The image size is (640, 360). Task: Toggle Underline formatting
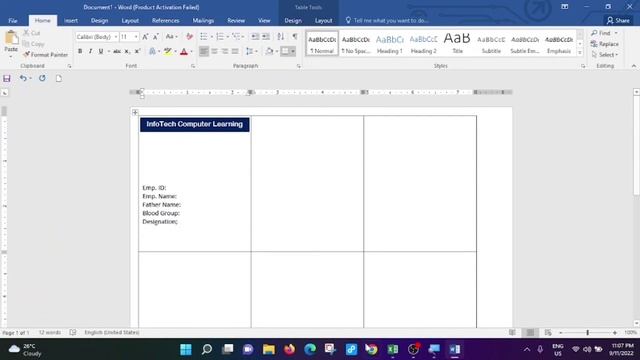pyautogui.click(x=101, y=51)
